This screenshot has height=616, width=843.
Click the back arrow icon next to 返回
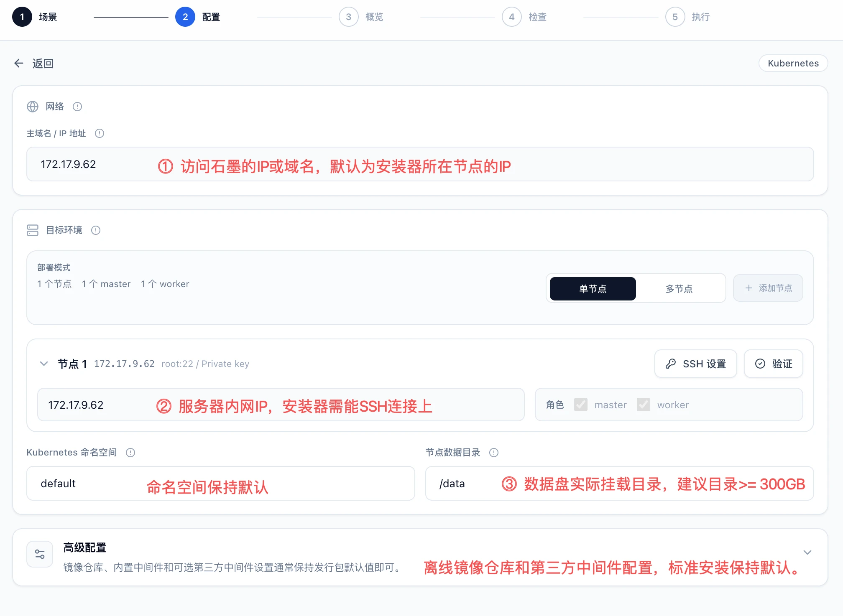19,63
